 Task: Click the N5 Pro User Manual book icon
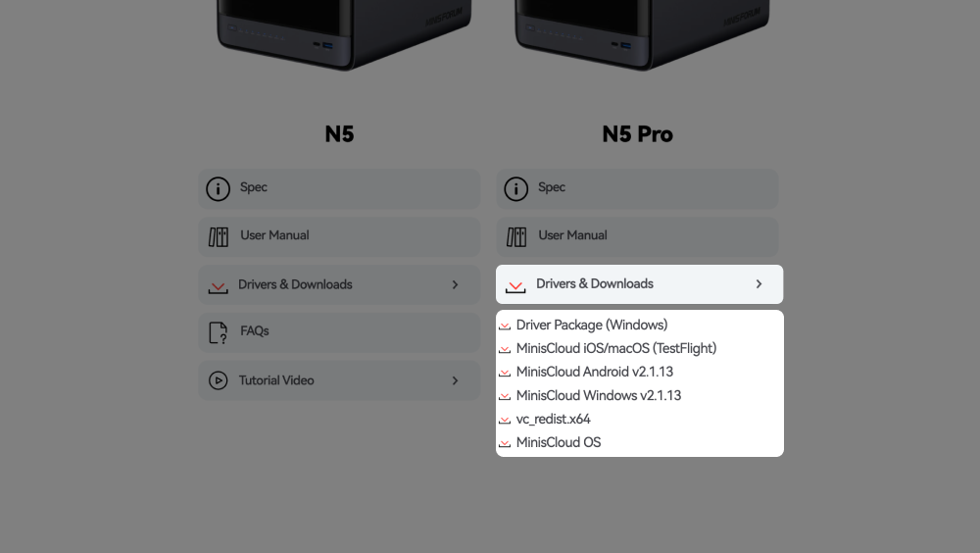click(515, 237)
